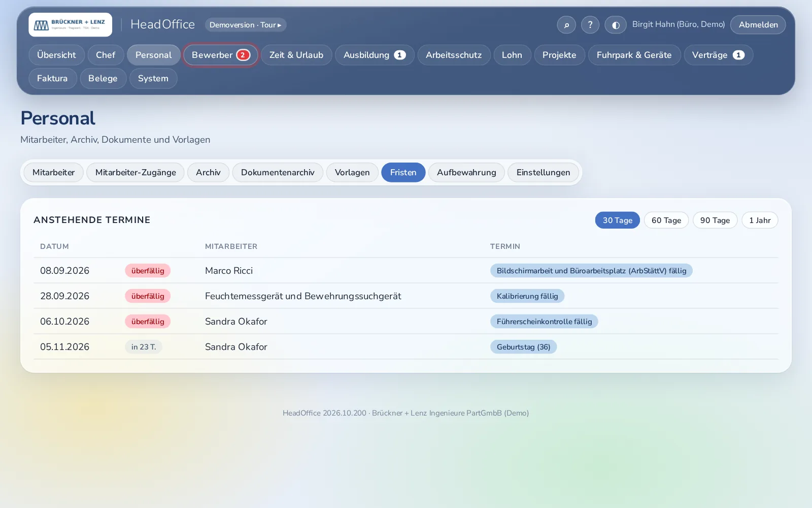Click the Brückner + Lenz logo
This screenshot has width=812, height=508.
pyautogui.click(x=71, y=25)
